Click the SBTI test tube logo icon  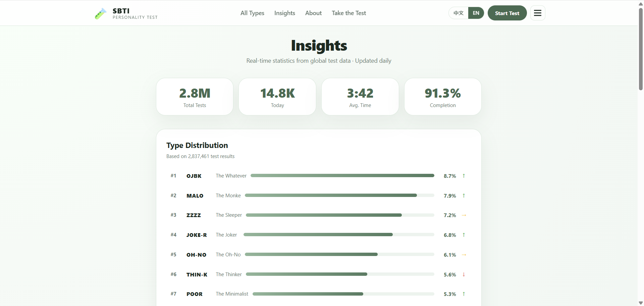click(x=100, y=13)
